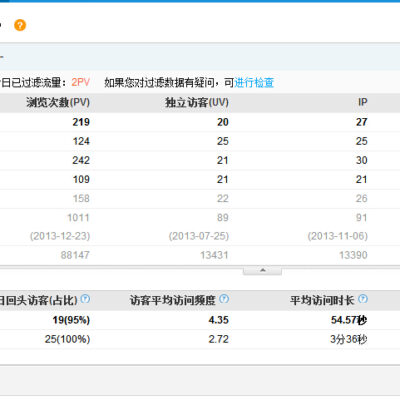Open the 进行检查 link
Screen dimensions: 400x400
(254, 82)
